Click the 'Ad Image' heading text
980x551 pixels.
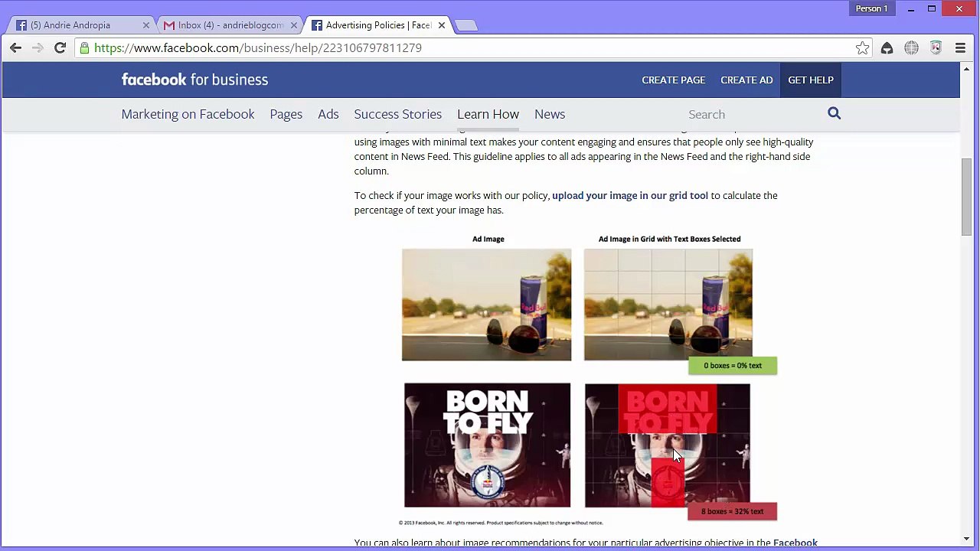(x=488, y=239)
